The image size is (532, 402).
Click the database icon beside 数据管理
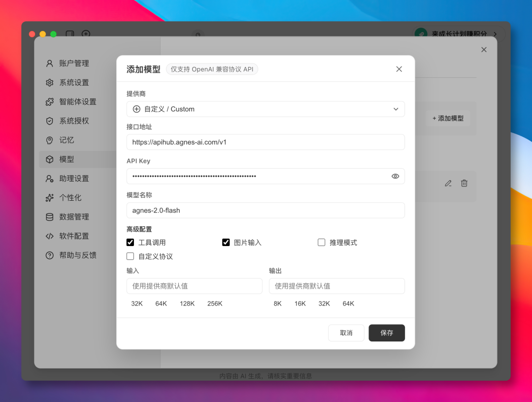point(50,217)
